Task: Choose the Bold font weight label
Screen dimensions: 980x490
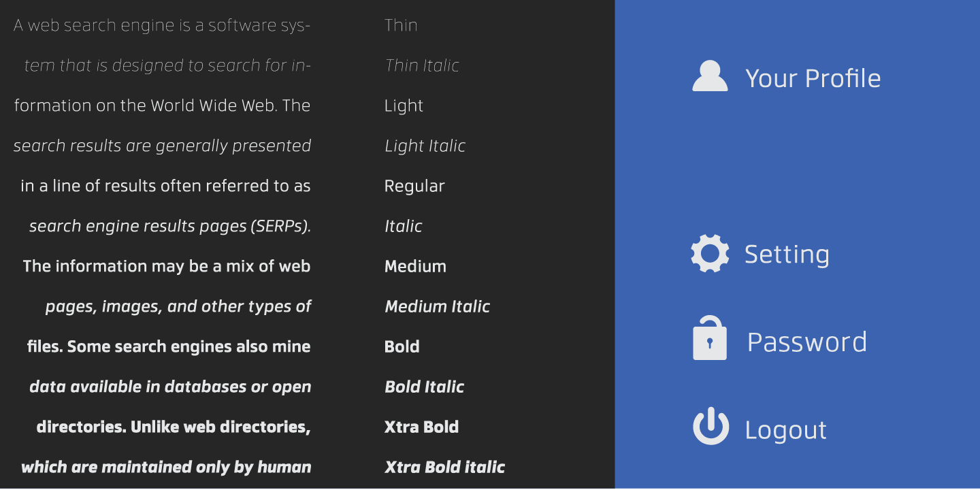Action: point(402,346)
